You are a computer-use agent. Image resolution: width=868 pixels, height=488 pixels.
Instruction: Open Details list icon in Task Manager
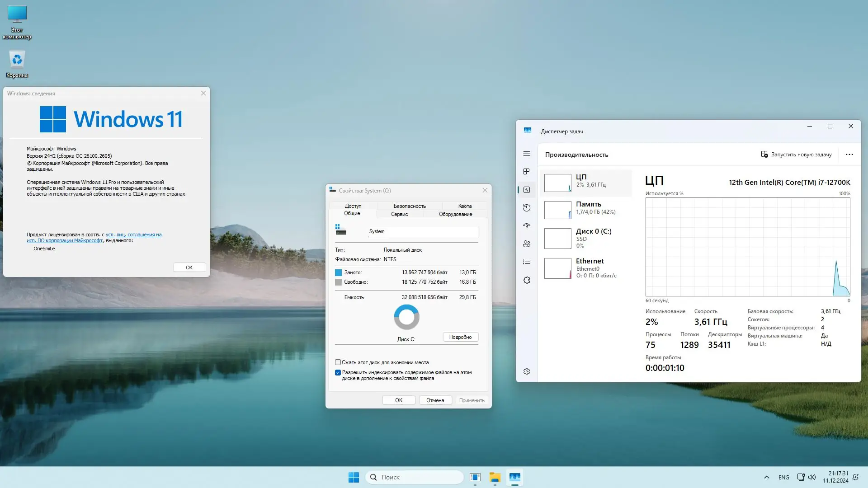[527, 262]
